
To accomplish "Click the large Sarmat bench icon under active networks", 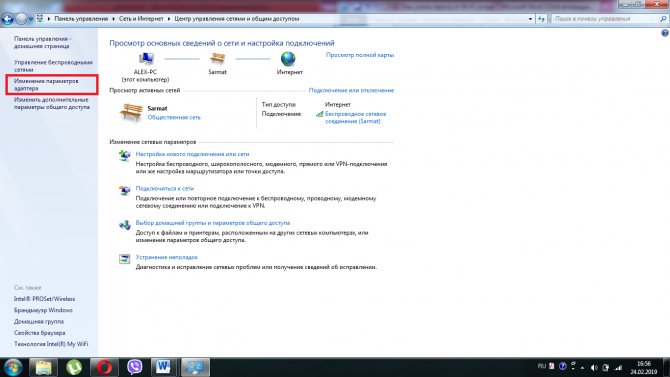I will tap(131, 112).
